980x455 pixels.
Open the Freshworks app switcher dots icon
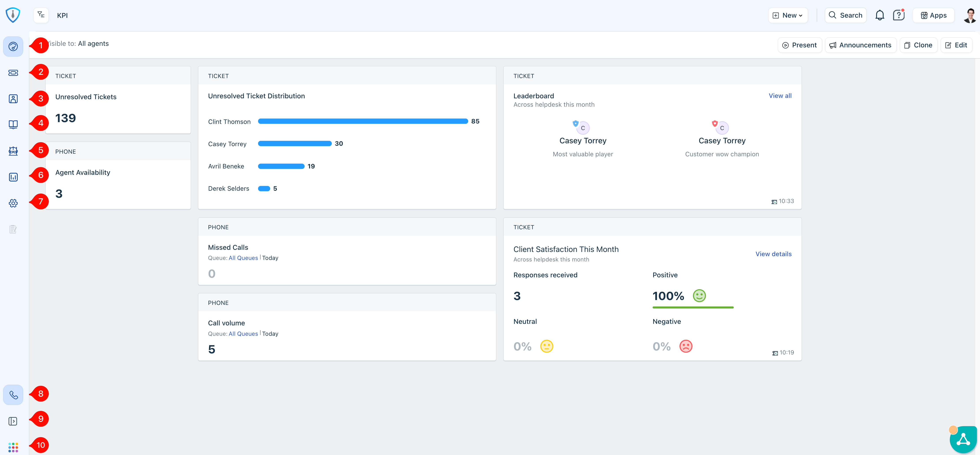click(13, 447)
